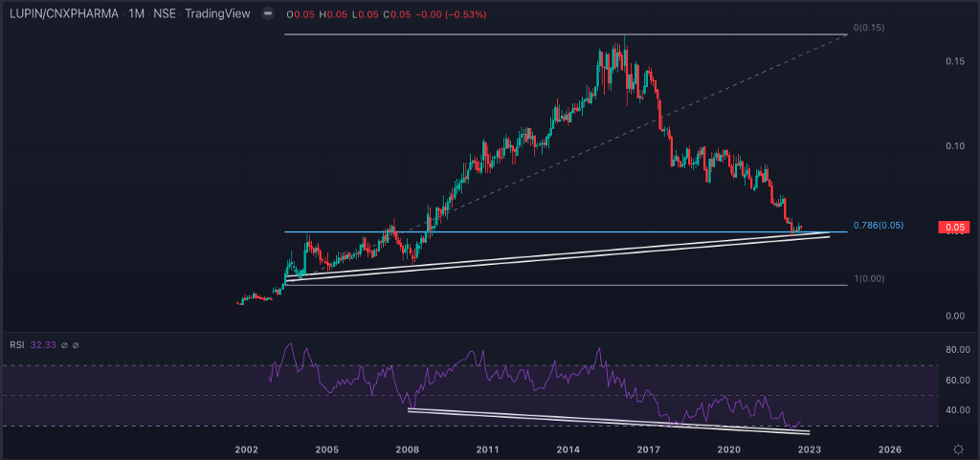Viewport: 980px width, 460px height.
Task: Click the 0.00 price axis label
Action: tap(955, 316)
